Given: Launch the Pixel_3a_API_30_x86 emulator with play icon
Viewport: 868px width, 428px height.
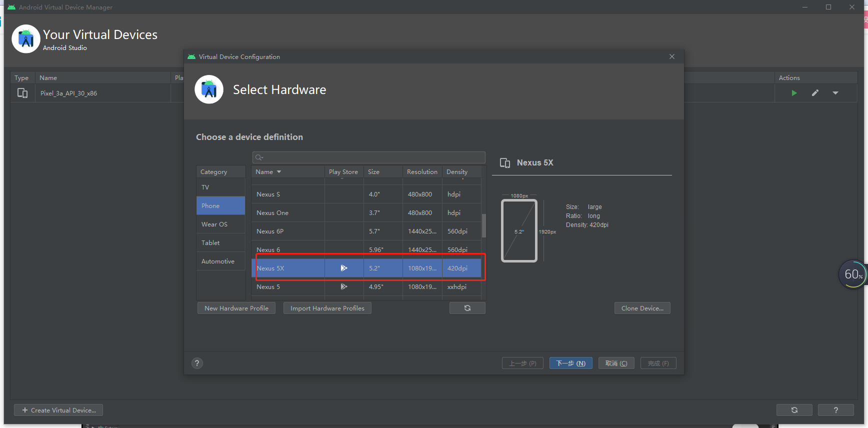Looking at the screenshot, I should click(x=794, y=93).
